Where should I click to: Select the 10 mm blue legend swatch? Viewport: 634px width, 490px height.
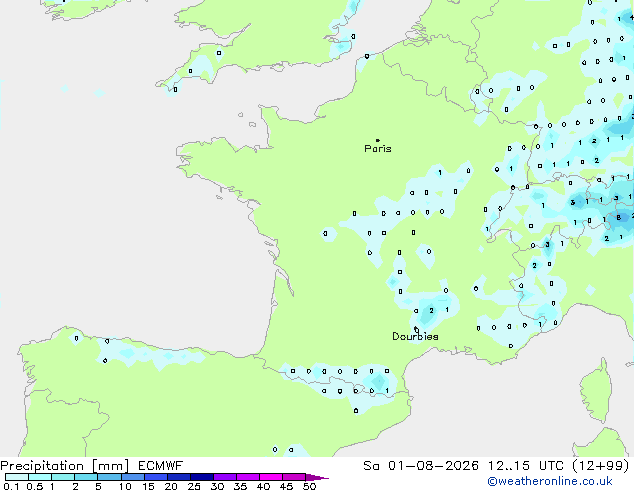click(x=133, y=477)
